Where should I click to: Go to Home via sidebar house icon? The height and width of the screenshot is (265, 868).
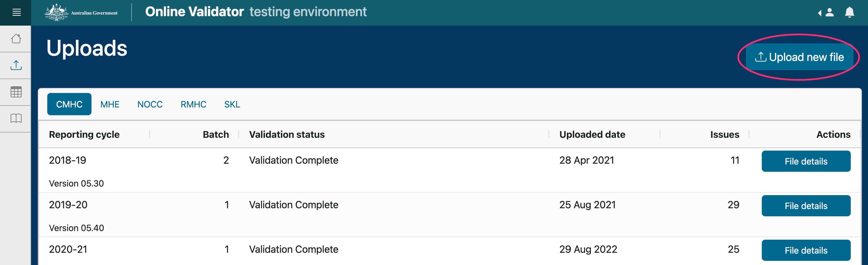coord(16,39)
